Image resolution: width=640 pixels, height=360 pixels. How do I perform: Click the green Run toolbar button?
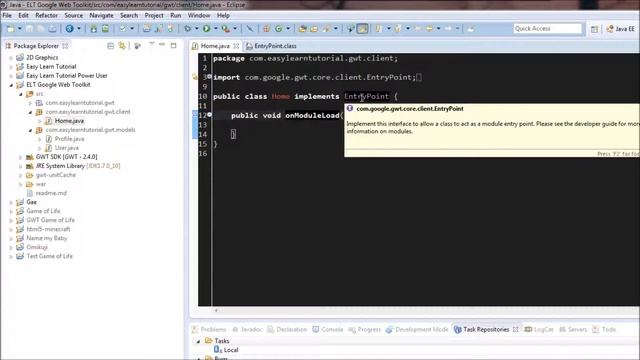click(x=207, y=29)
